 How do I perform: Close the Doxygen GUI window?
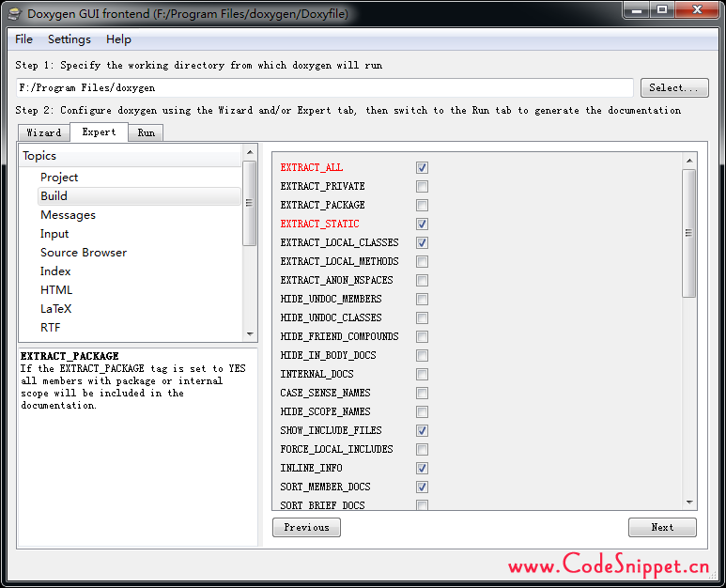[697, 9]
